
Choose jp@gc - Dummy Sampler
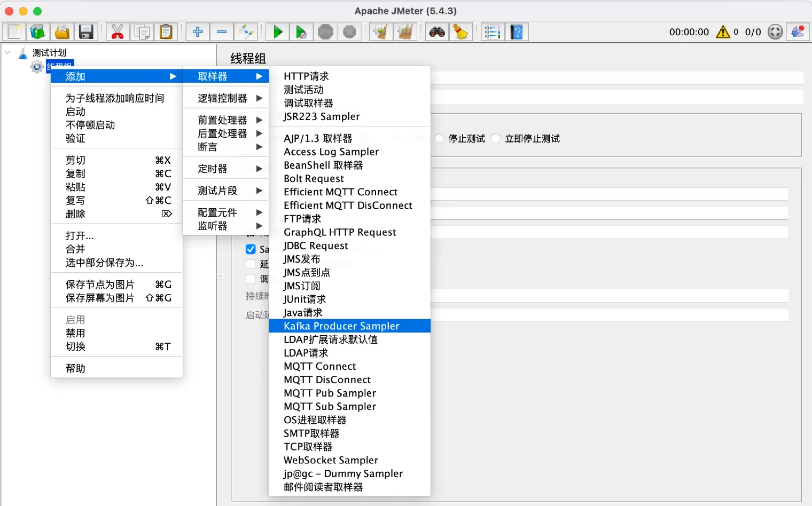tap(350, 473)
